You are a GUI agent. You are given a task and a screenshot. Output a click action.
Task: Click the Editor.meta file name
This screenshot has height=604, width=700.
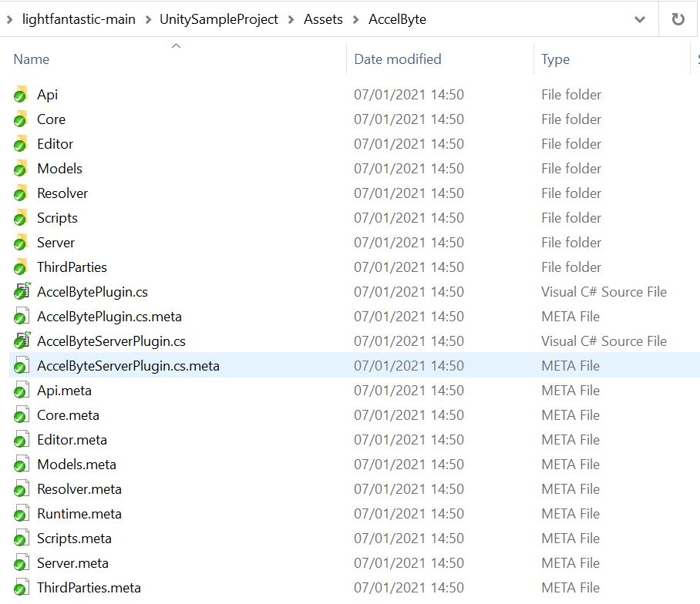pyautogui.click(x=72, y=440)
